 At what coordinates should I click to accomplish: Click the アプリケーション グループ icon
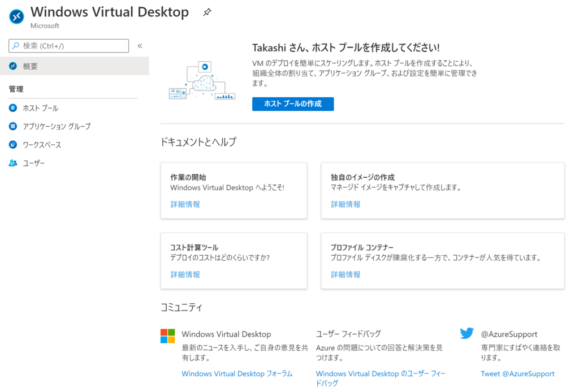click(x=13, y=126)
